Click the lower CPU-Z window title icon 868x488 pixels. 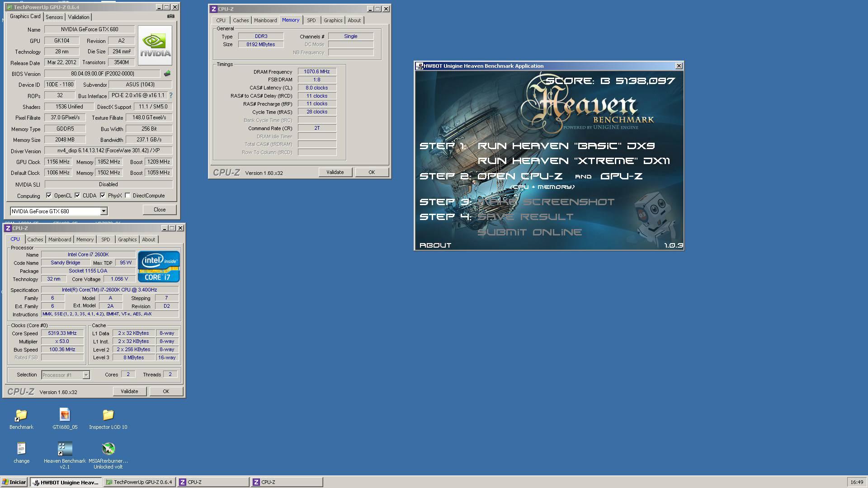tap(8, 228)
